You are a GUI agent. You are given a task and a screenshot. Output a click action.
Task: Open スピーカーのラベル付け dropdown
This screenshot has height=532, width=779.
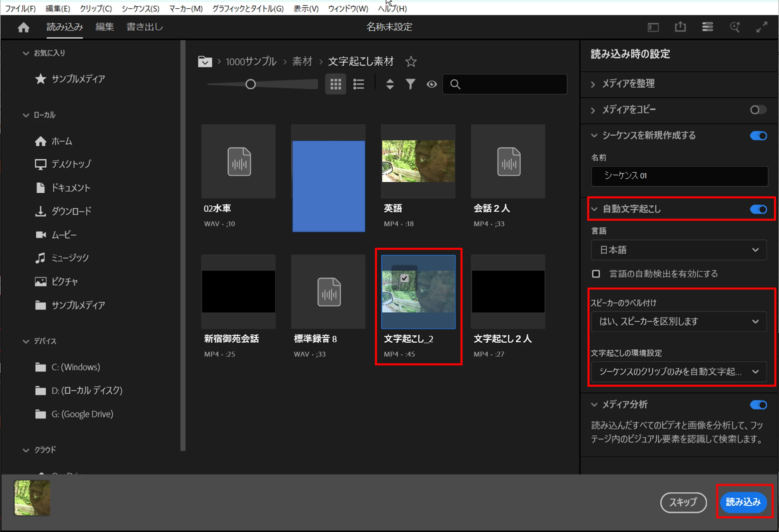coord(678,322)
